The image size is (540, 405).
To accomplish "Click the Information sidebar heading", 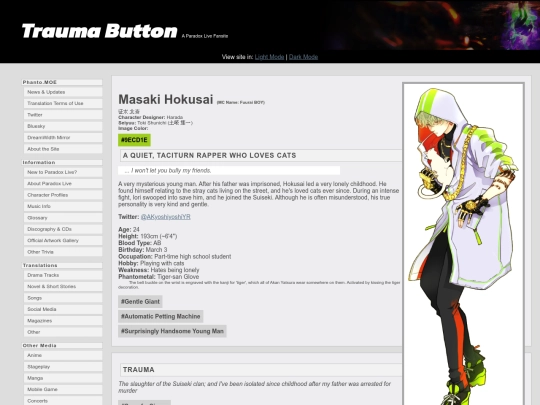I will click(x=62, y=162).
